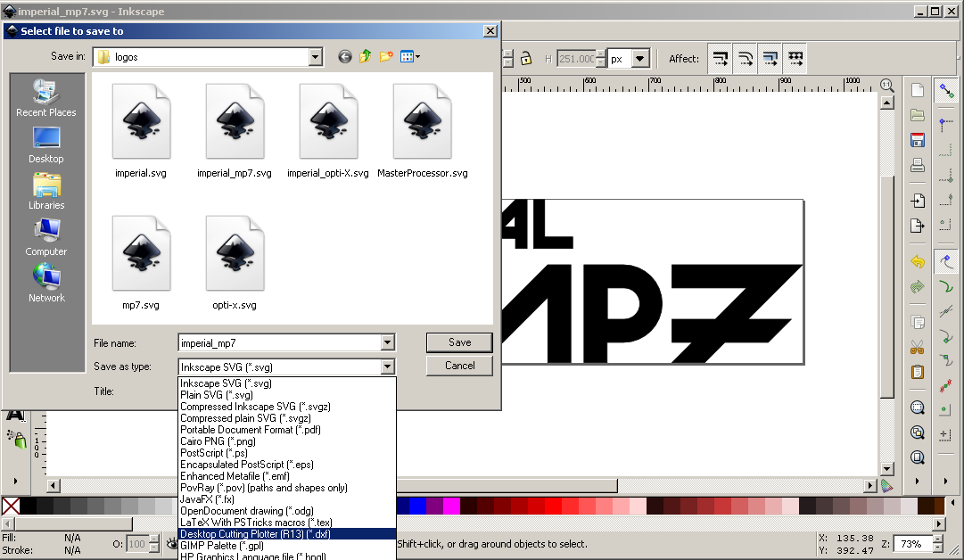Click the Cut scissors icon
This screenshot has height=560, width=964.
click(917, 347)
